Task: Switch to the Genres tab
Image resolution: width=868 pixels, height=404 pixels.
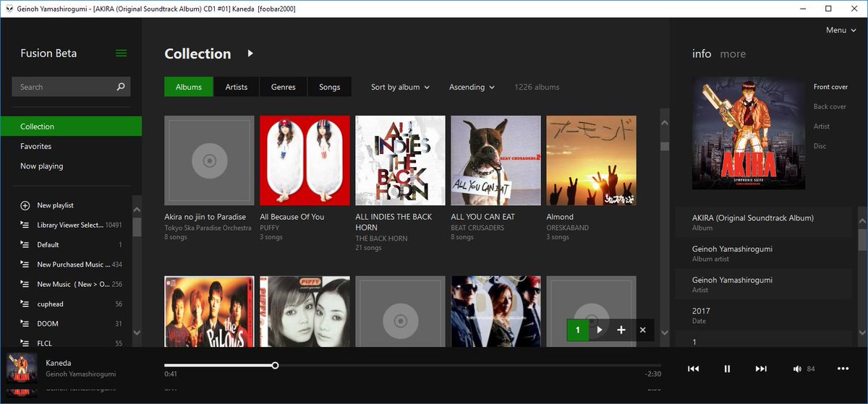Action: coord(284,87)
